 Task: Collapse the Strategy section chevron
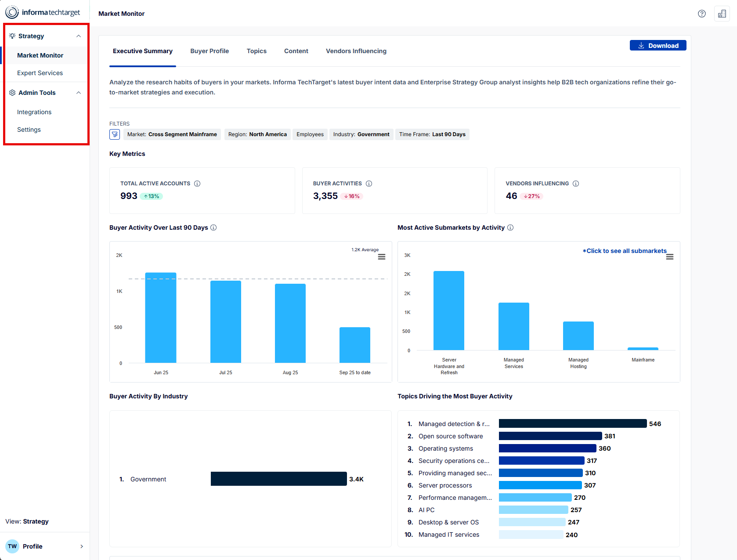79,36
